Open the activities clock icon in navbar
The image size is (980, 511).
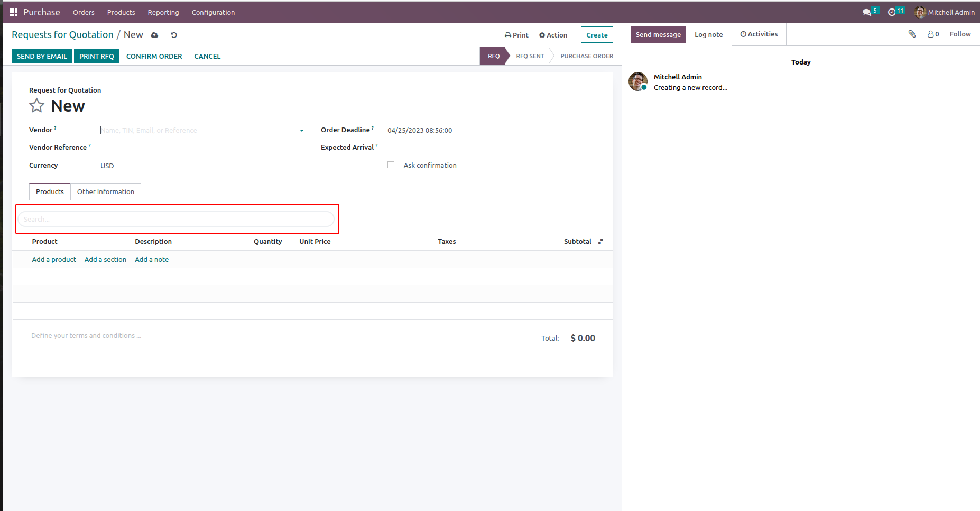[x=892, y=12]
